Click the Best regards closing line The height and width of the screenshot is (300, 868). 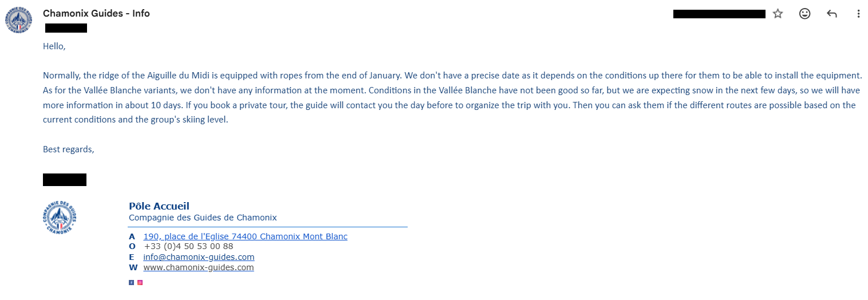[x=68, y=149]
